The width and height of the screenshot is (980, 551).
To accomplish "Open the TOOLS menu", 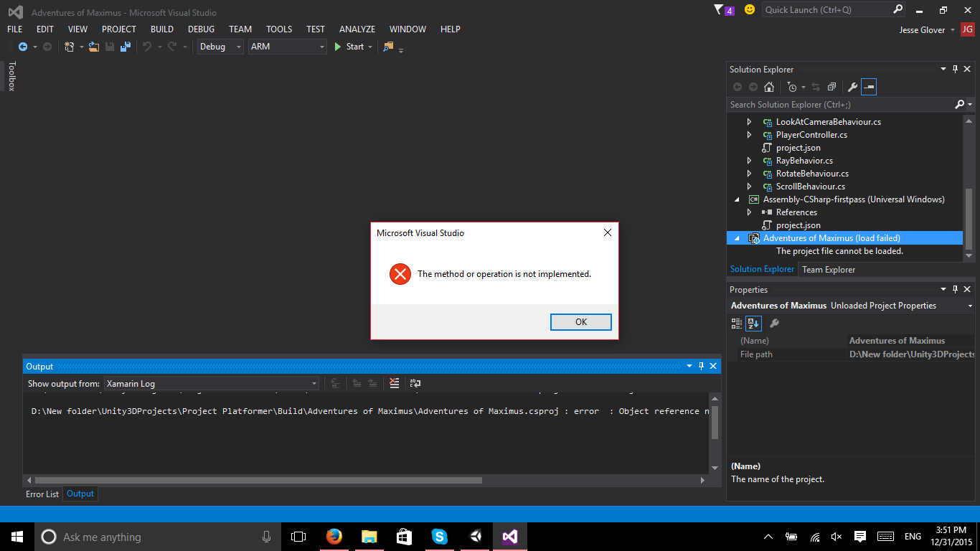I will point(279,29).
